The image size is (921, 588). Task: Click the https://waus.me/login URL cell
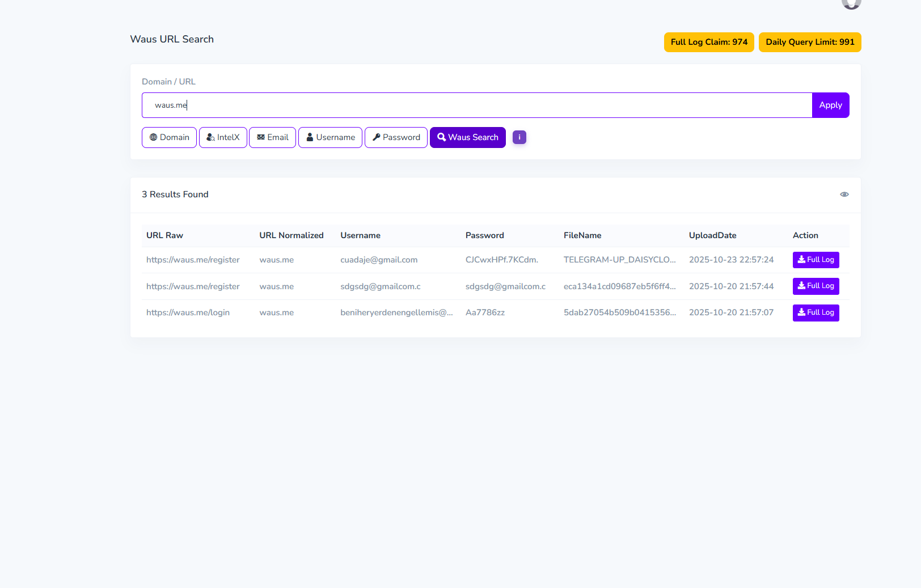(188, 312)
